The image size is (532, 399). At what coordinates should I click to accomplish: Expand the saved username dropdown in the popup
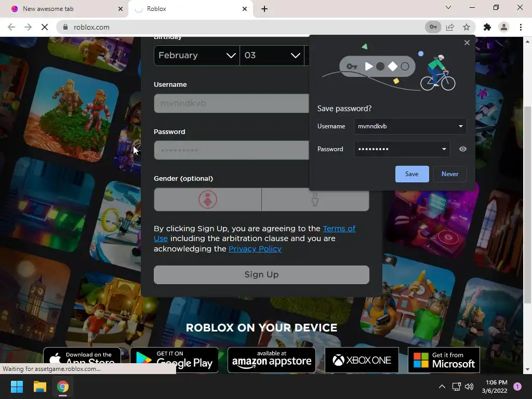tap(460, 126)
